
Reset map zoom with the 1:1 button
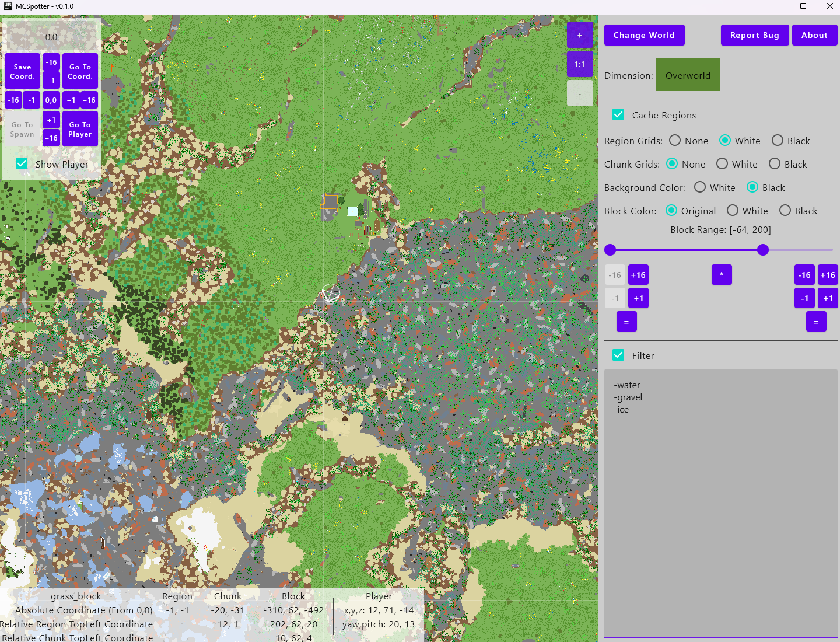[x=579, y=64]
